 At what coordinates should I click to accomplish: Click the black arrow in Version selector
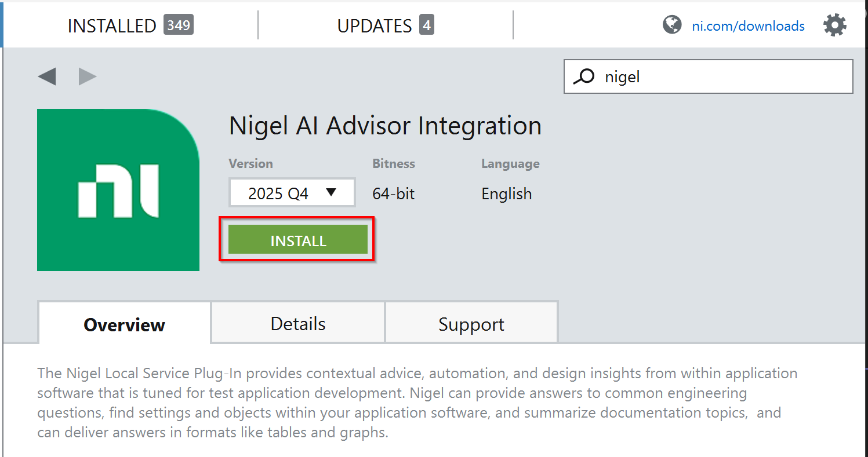[x=331, y=193]
